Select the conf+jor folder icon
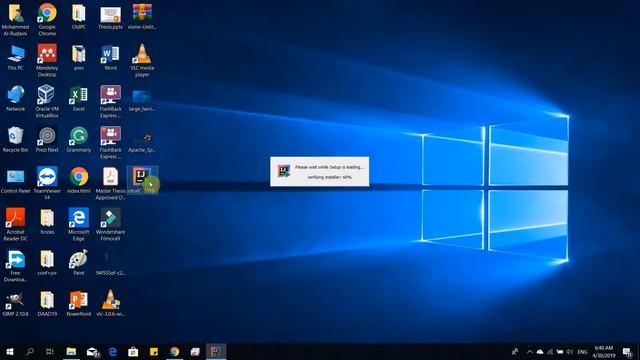 coord(47,262)
